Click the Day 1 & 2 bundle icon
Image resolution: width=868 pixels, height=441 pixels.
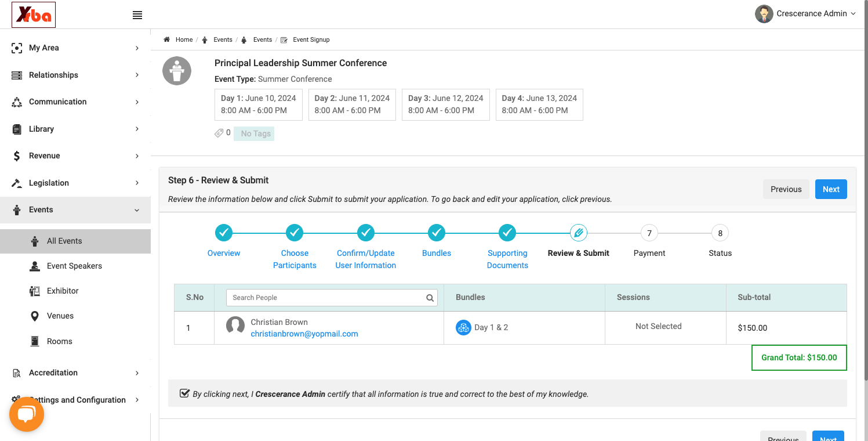click(x=463, y=327)
